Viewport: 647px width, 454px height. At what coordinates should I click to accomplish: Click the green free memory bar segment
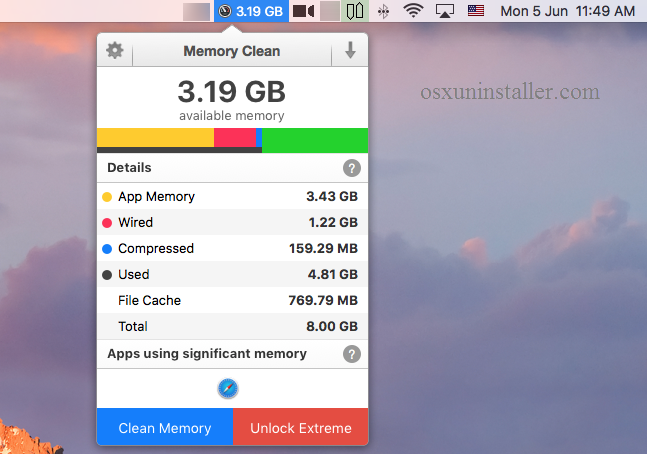(x=315, y=140)
